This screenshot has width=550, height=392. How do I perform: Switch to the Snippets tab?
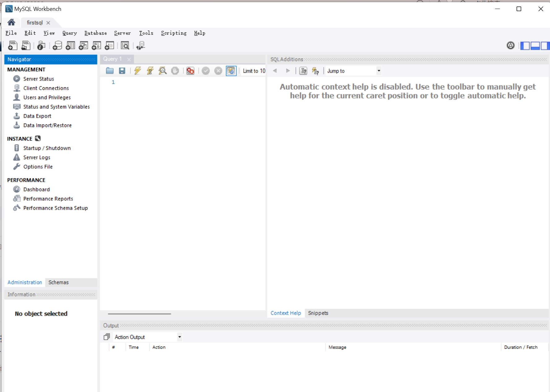pyautogui.click(x=318, y=313)
